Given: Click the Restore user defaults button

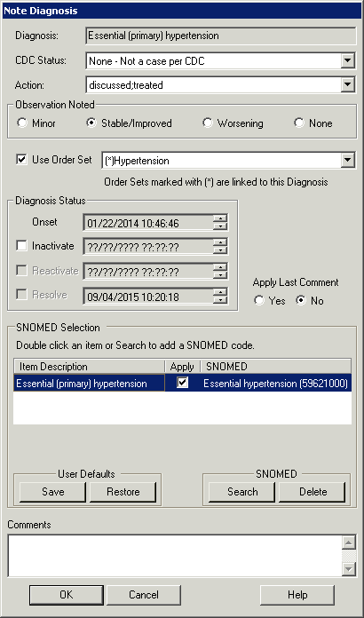Looking at the screenshot, I should pyautogui.click(x=123, y=492).
